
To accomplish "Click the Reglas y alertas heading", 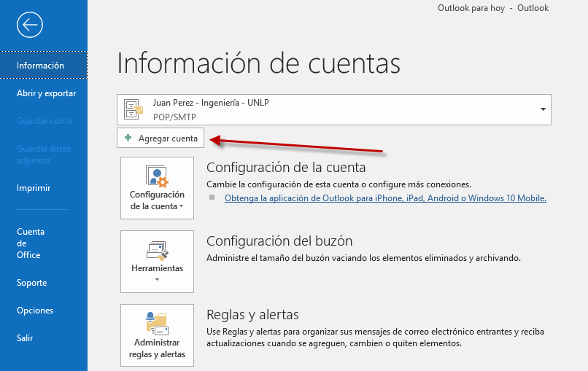I will (252, 315).
